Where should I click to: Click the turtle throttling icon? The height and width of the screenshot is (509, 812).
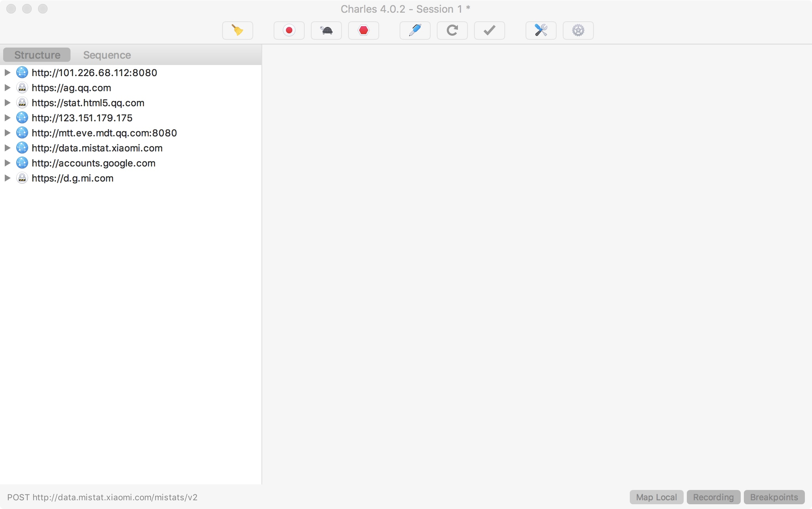[x=326, y=31]
